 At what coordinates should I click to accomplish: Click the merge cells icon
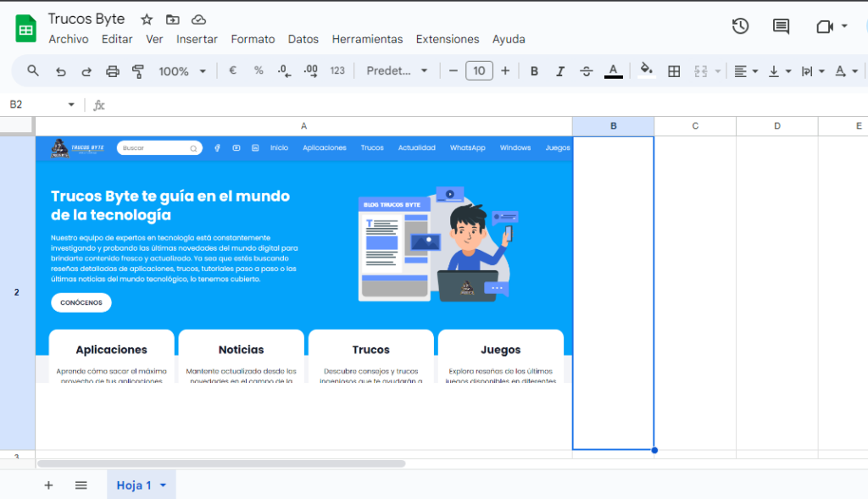click(701, 71)
